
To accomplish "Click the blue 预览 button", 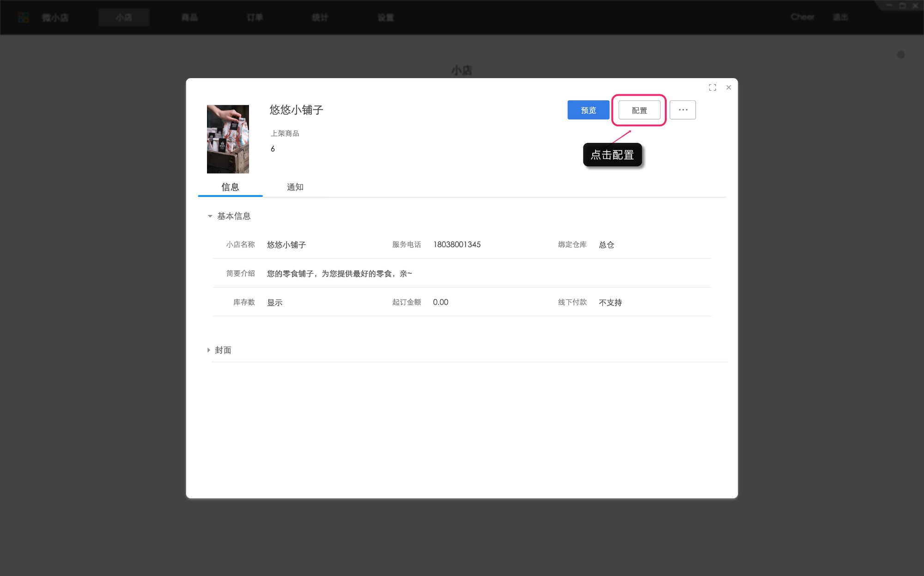I will click(x=588, y=110).
